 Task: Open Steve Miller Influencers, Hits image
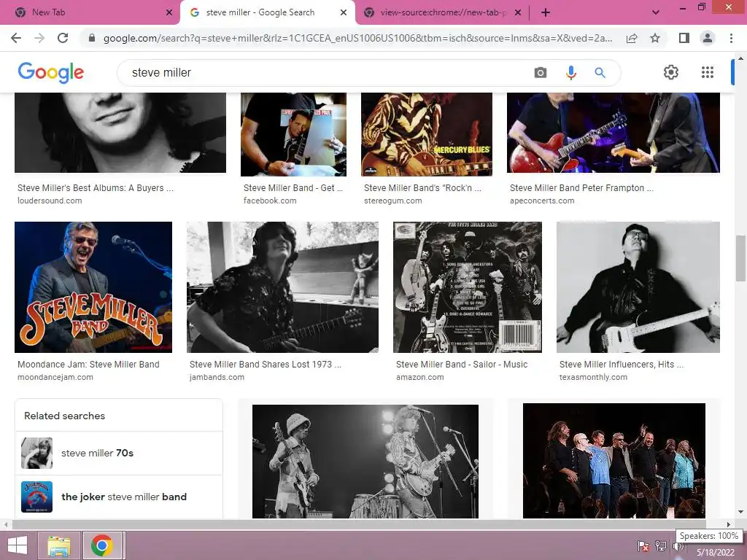638,287
